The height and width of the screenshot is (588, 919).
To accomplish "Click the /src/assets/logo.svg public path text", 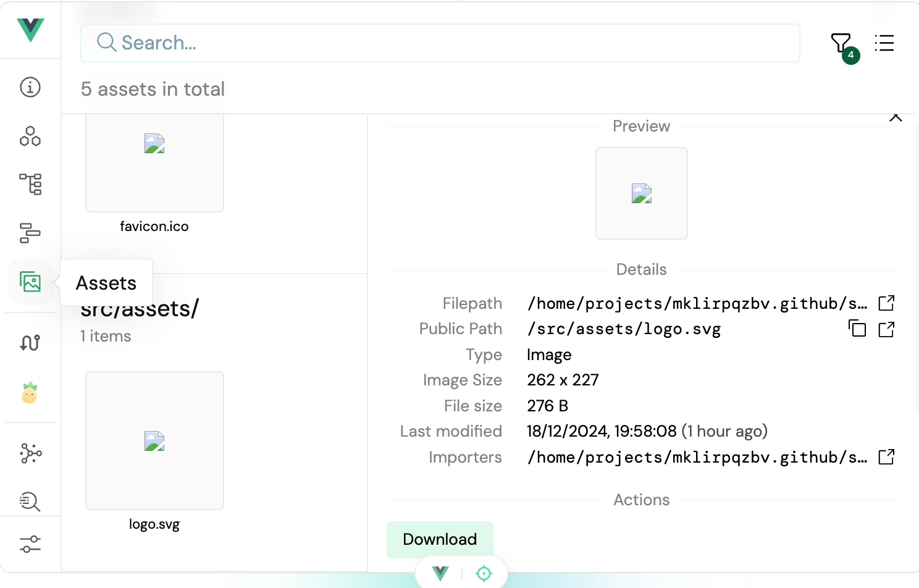I will [x=624, y=329].
